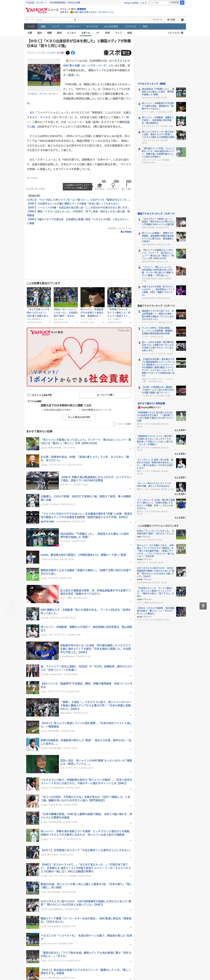Click the keyword search input field
The image size is (210, 980).
(x=49, y=20)
